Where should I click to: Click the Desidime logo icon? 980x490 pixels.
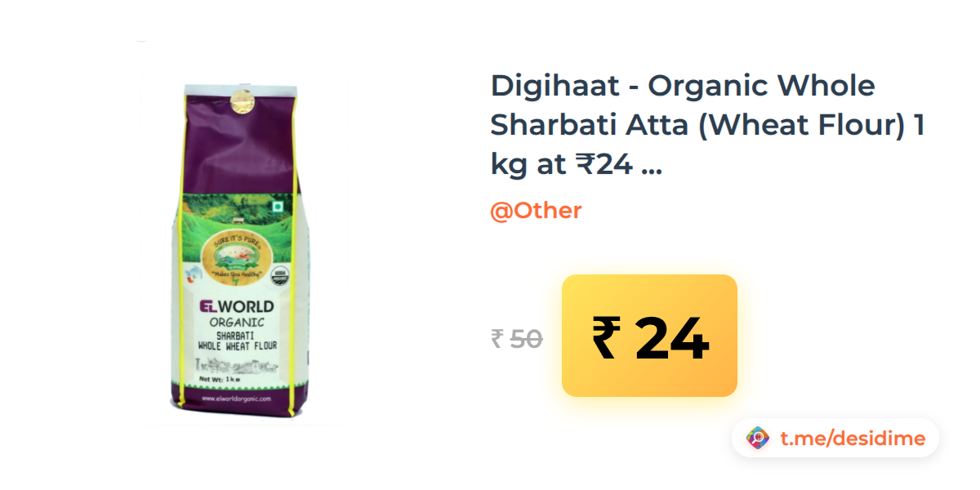[758, 438]
